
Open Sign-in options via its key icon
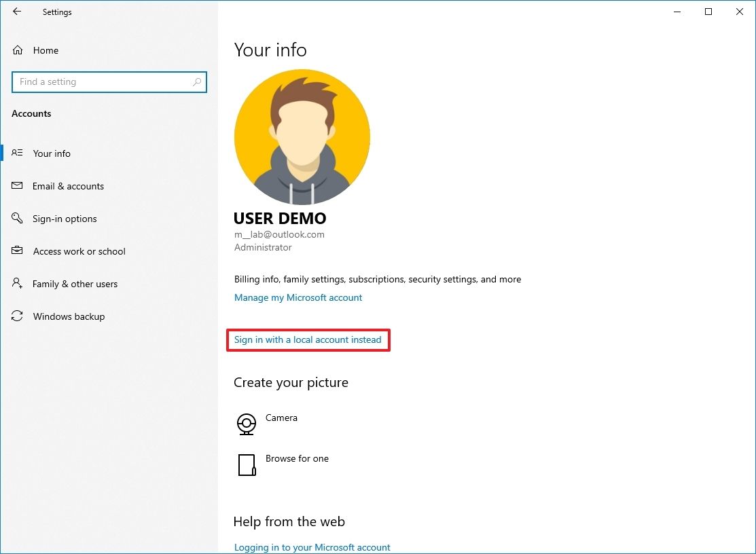16,218
